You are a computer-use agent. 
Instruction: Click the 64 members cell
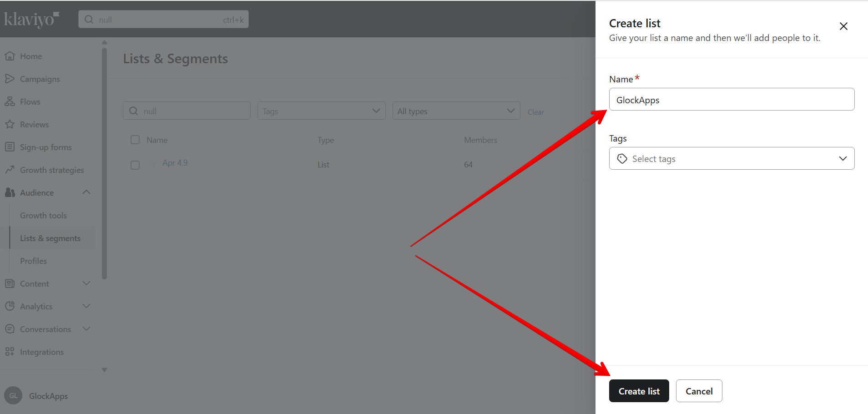[x=468, y=165]
